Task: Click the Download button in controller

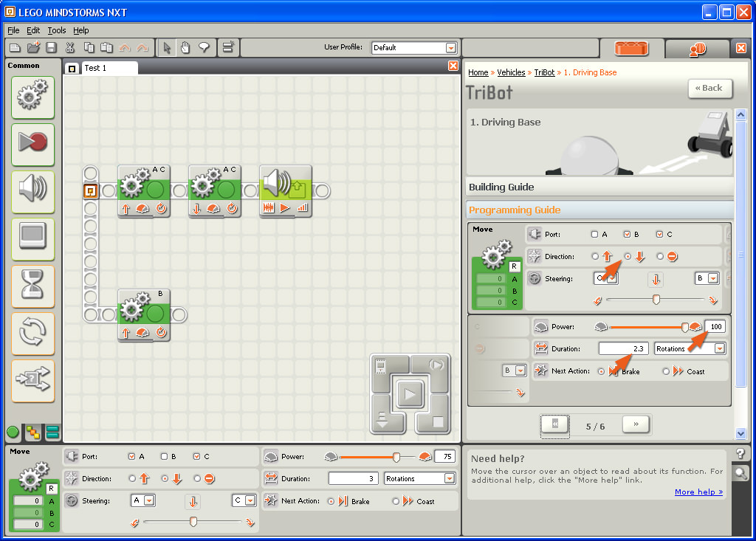Action: tap(382, 420)
